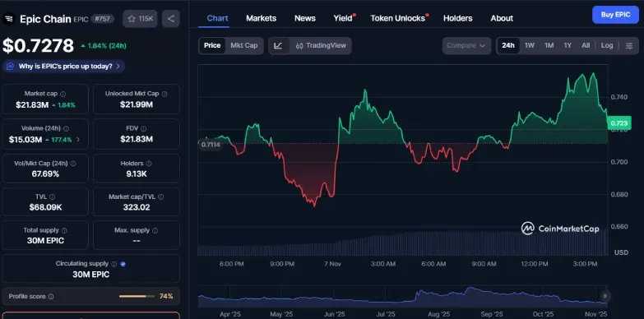
Task: Click the Circulating supply info icon
Action: pos(114,264)
